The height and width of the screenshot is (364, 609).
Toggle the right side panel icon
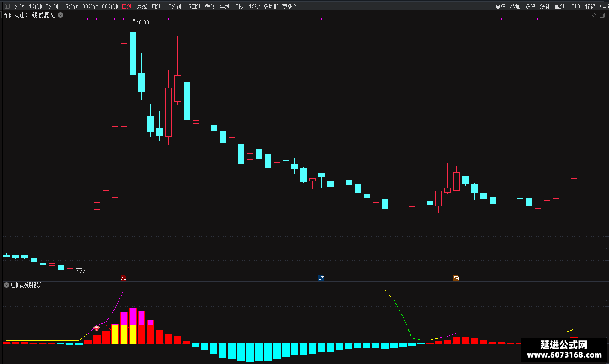(x=602, y=15)
